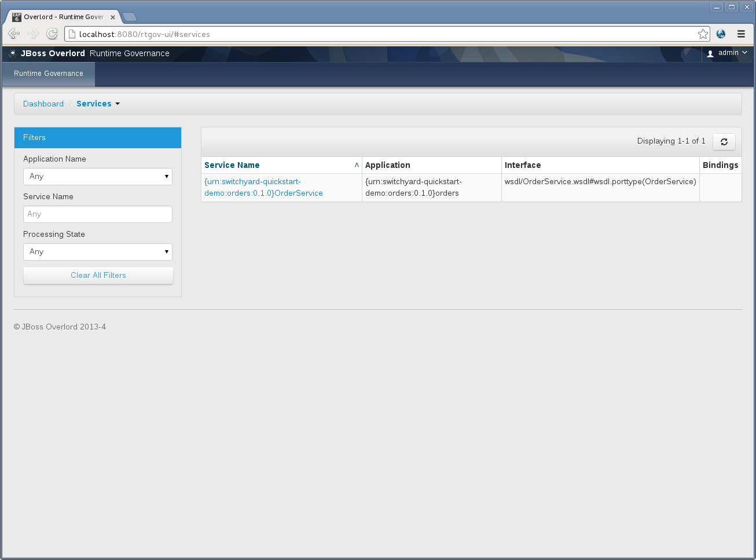
Task: Click inside the Service Name filter field
Action: point(97,214)
